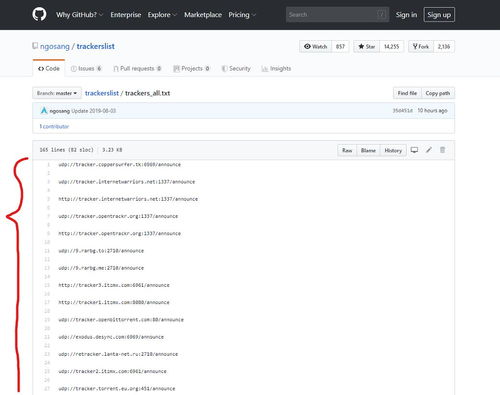Switch to the Security tab

coord(236,68)
